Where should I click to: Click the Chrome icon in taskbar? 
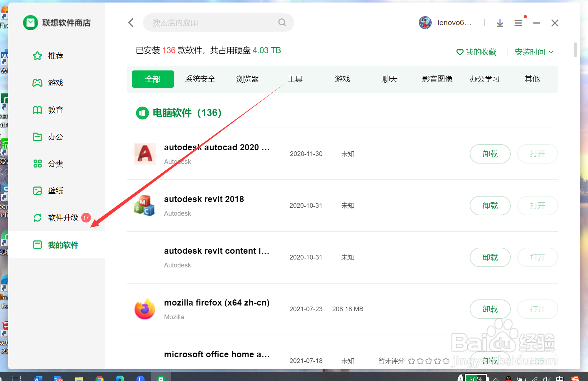(100, 378)
